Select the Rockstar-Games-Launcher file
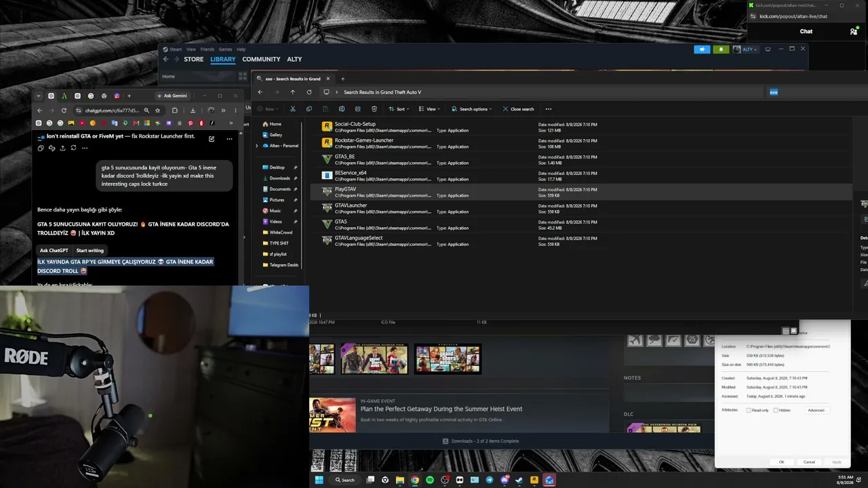This screenshot has width=868, height=488. 580,144
